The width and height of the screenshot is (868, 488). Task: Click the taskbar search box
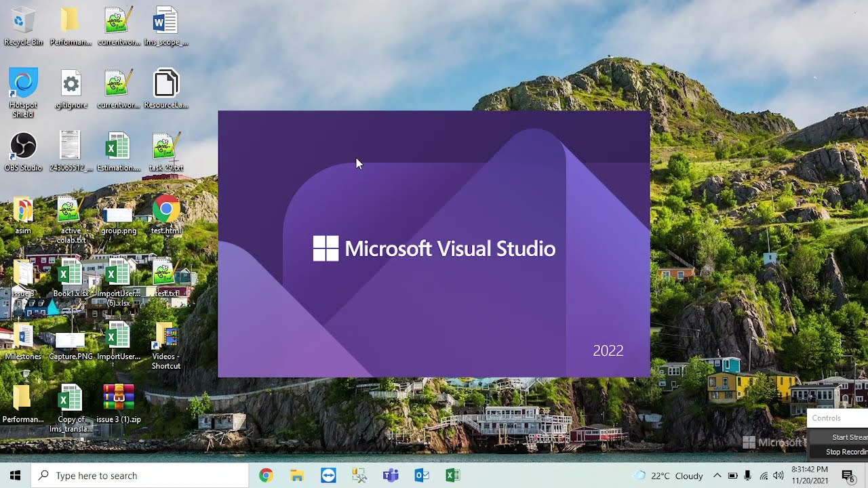[x=140, y=475]
